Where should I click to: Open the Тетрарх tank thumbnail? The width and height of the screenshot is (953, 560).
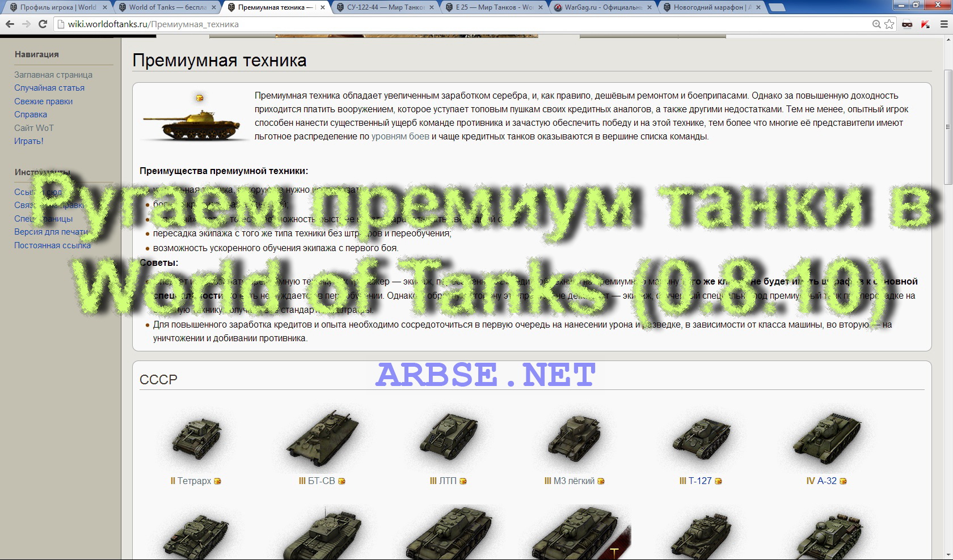coord(196,439)
